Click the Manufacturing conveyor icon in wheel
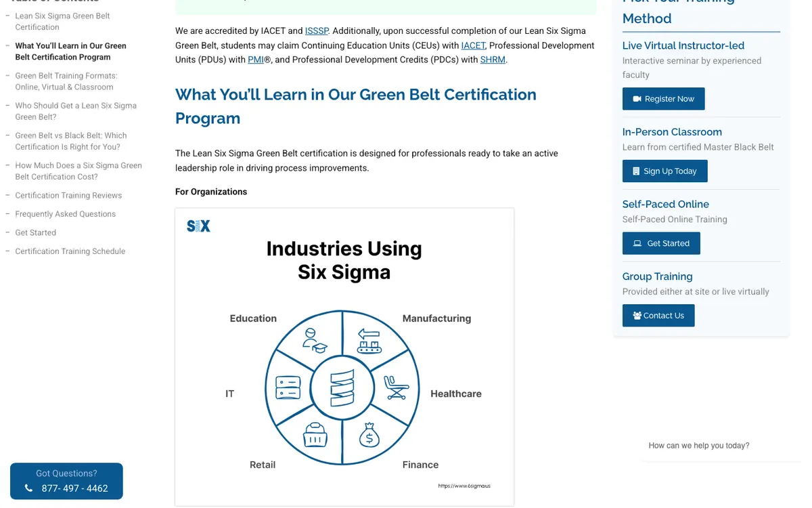 point(369,341)
